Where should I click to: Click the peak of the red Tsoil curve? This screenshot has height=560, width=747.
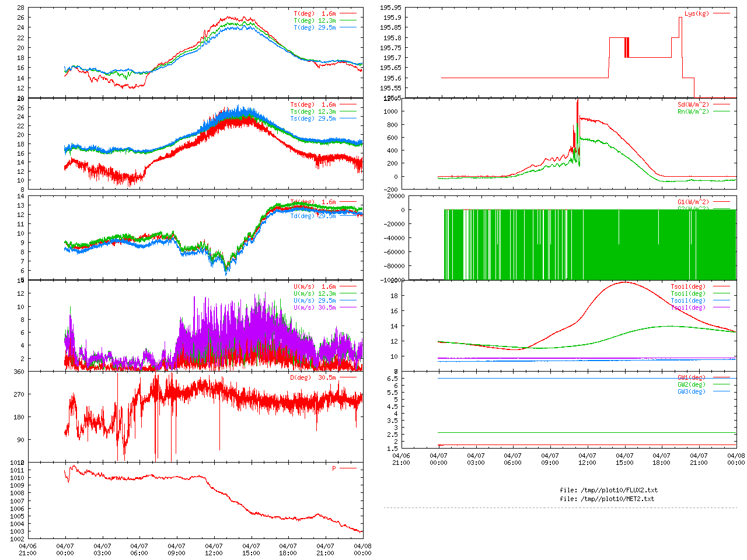pyautogui.click(x=625, y=282)
